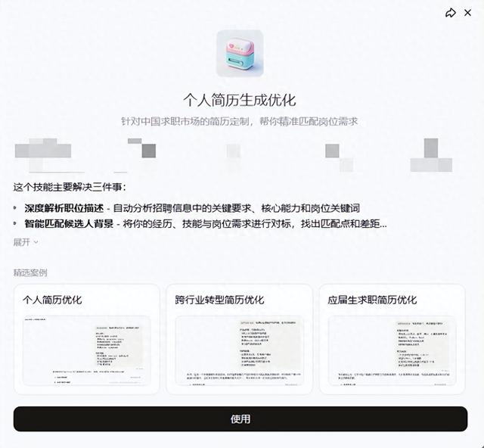Click the 精选案例 section label
This screenshot has width=484, height=448.
tap(30, 272)
